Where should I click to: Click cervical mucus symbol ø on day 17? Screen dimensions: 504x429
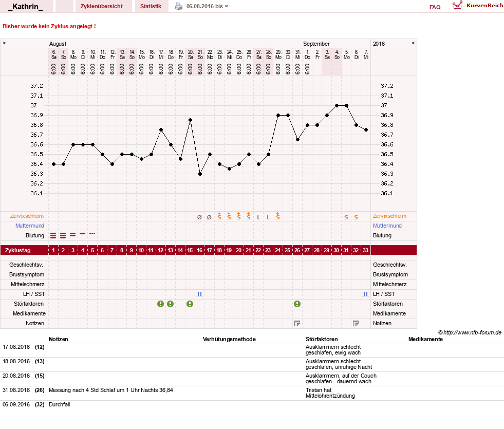[x=209, y=217]
